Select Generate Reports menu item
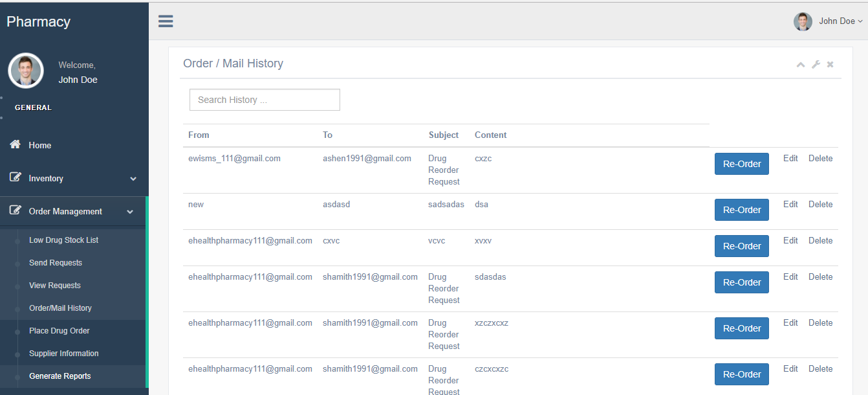Viewport: 868px width, 395px height. point(60,376)
